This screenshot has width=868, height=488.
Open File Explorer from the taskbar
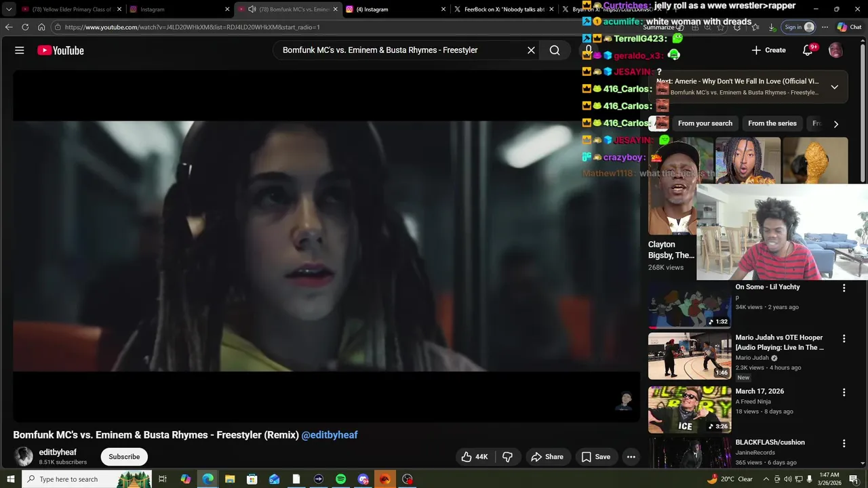click(229, 479)
